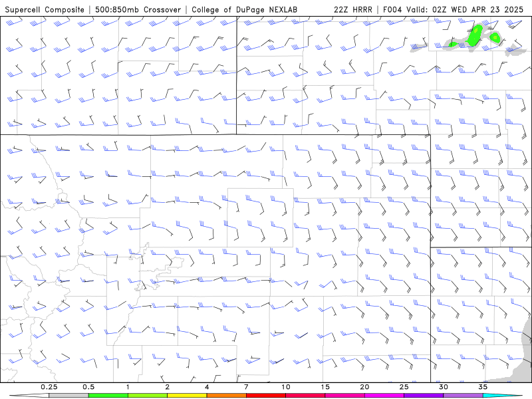Click the F004 Valid 02Z WED APR 23 2025 text
Viewport: 532px width, 399px height.
tap(453, 9)
